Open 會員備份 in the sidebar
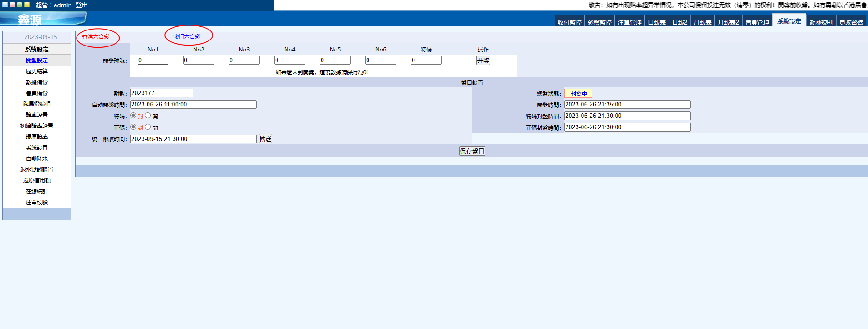 pyautogui.click(x=36, y=93)
